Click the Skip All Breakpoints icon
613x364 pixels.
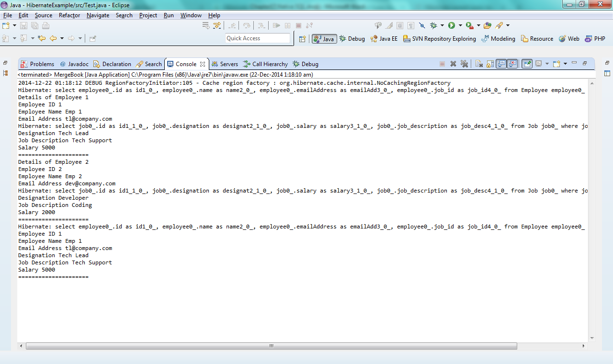pos(422,25)
